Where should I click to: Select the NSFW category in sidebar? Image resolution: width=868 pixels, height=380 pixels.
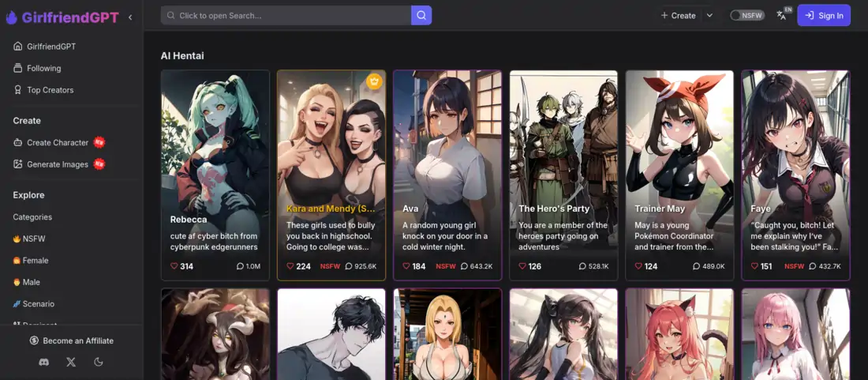point(29,239)
